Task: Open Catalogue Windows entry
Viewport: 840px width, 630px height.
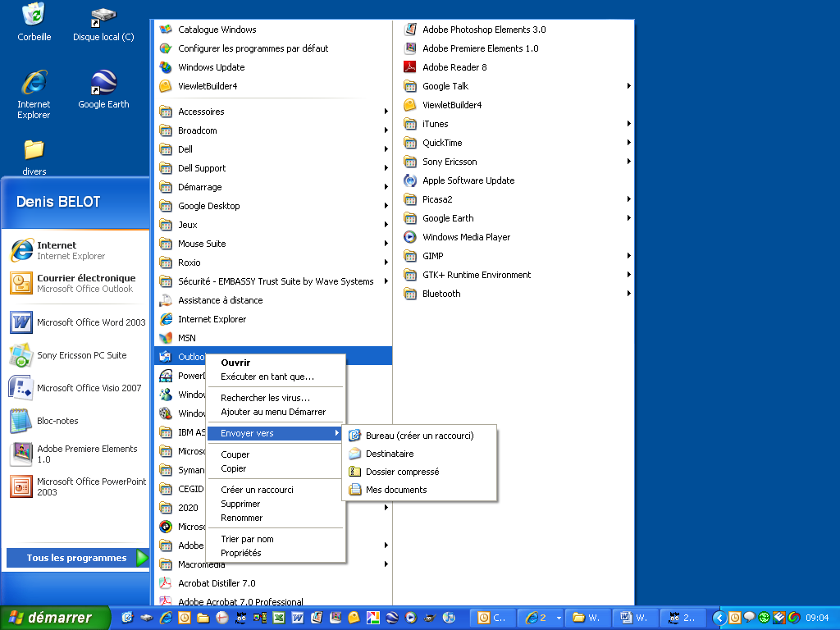Action: coord(273,30)
